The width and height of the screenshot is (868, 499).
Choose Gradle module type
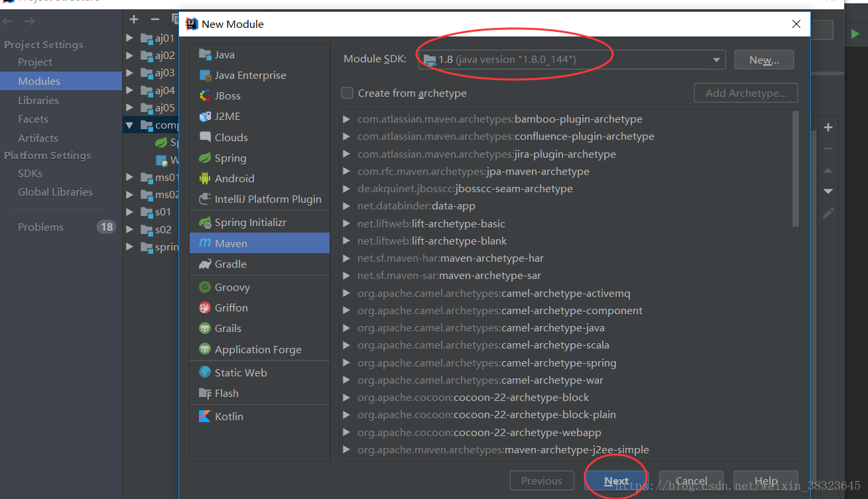tap(259, 264)
